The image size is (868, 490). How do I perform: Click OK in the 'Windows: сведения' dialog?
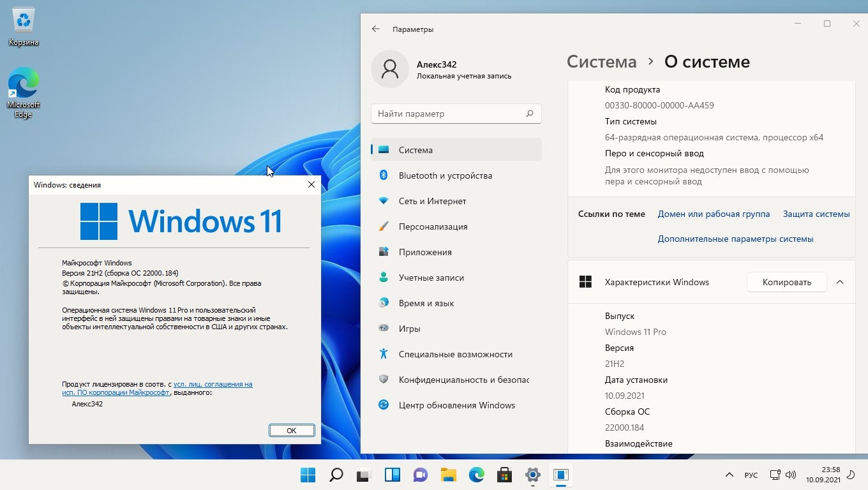coord(292,431)
